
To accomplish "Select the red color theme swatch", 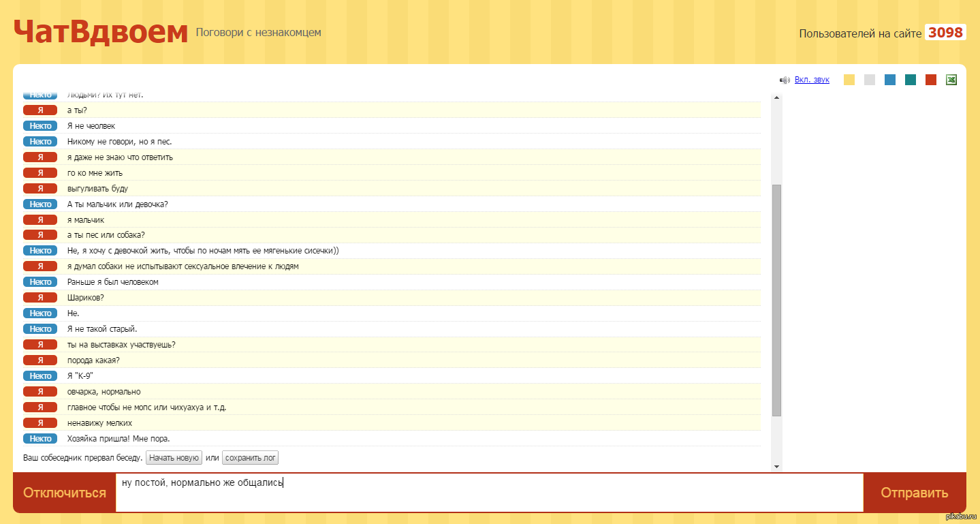I will point(931,80).
